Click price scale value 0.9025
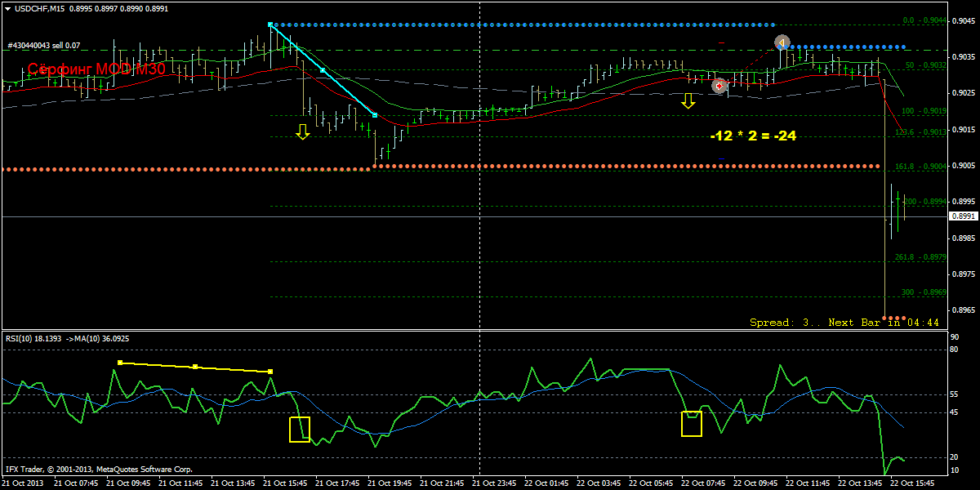The width and height of the screenshot is (980, 490). tap(963, 93)
